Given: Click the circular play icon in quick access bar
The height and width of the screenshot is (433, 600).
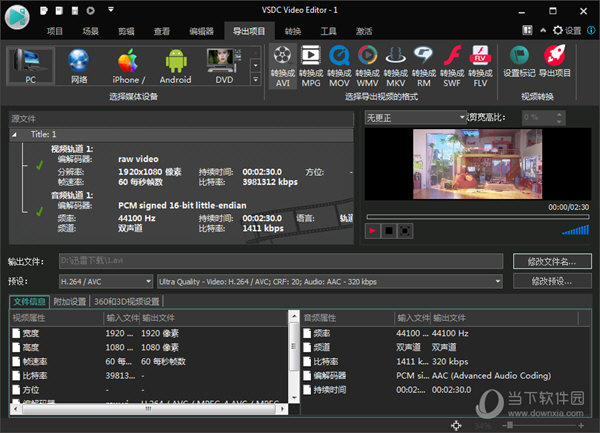Looking at the screenshot, I should coord(90,11).
